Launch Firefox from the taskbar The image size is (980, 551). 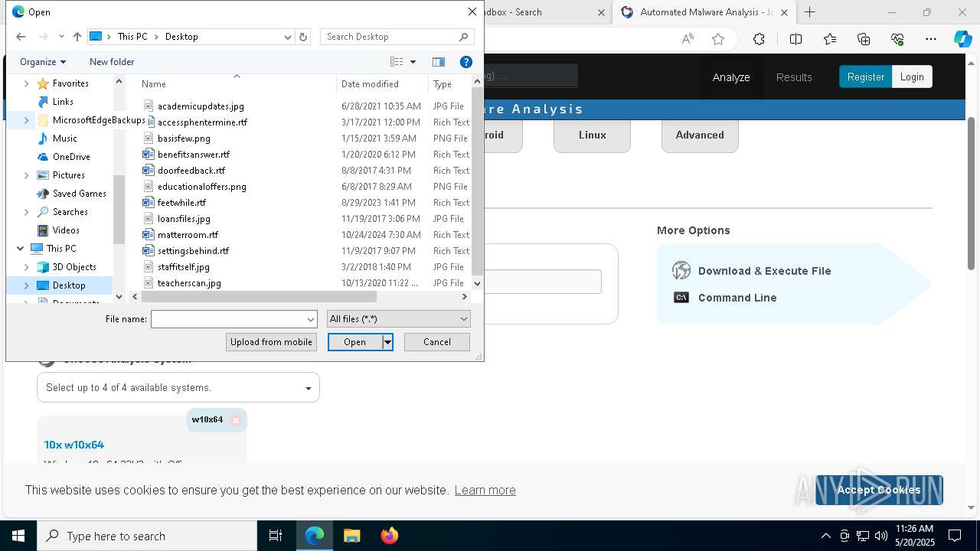point(389,536)
